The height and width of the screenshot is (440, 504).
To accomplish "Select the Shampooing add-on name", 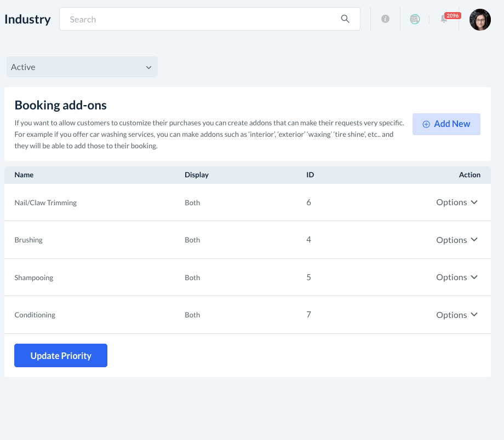I will click(x=34, y=277).
